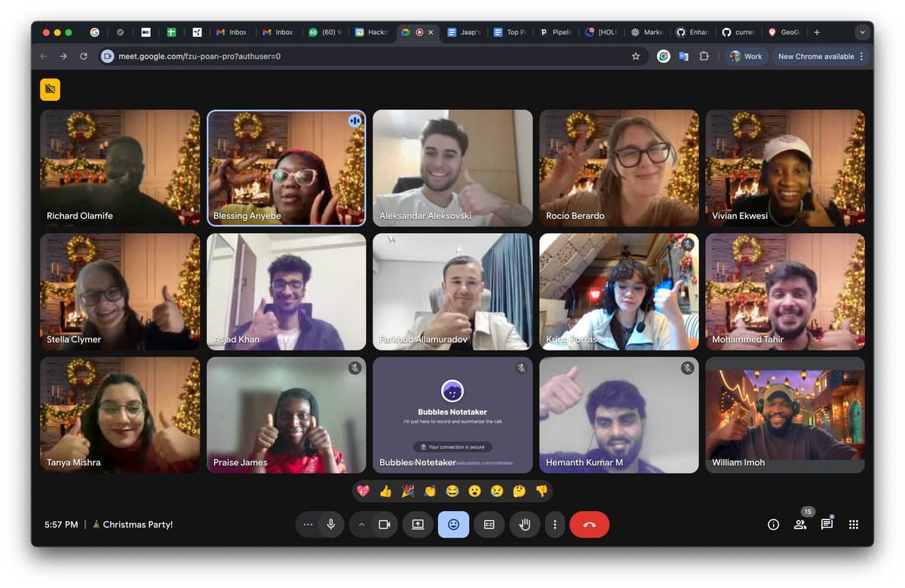Click the Richard Olamife name label

[80, 216]
